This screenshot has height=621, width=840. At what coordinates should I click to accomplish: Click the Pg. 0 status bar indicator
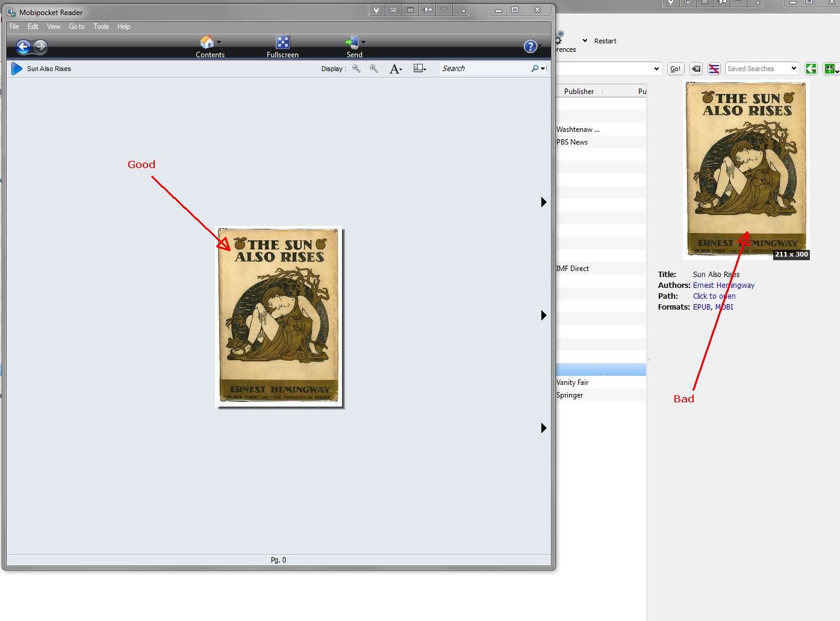point(278,560)
